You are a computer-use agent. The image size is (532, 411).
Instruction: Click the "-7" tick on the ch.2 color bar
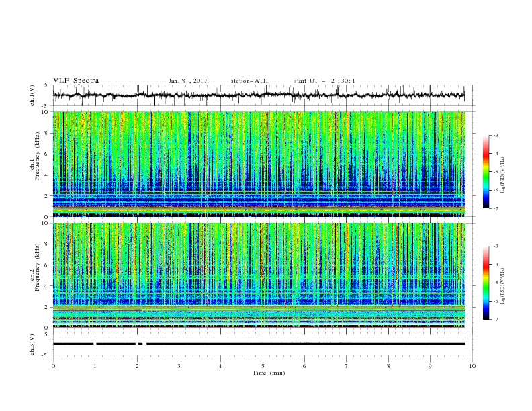point(495,319)
